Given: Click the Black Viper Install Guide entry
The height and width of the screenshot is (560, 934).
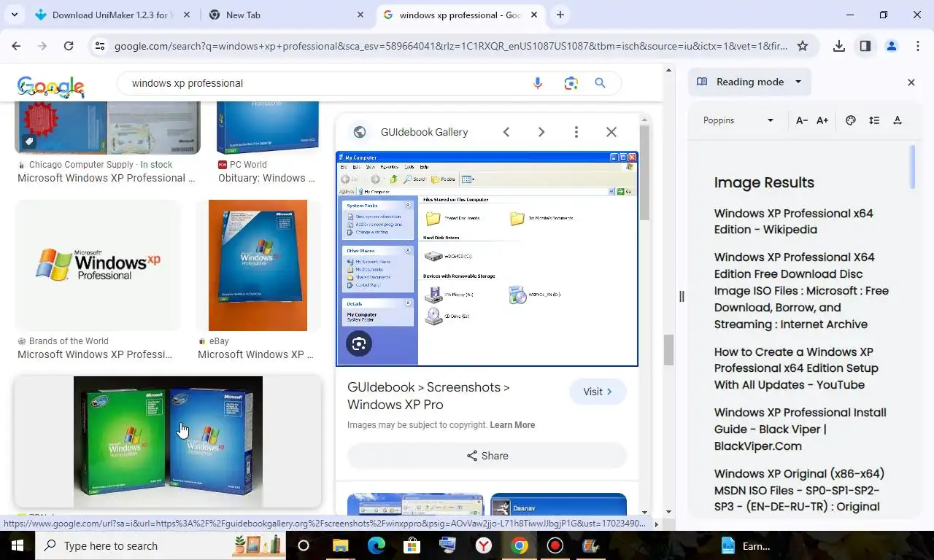Looking at the screenshot, I should click(800, 429).
